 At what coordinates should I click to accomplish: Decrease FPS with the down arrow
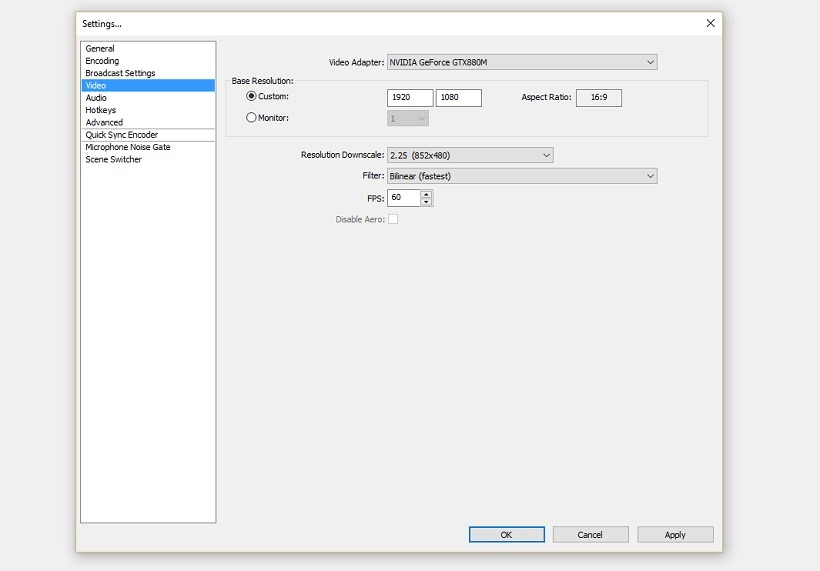tap(426, 202)
